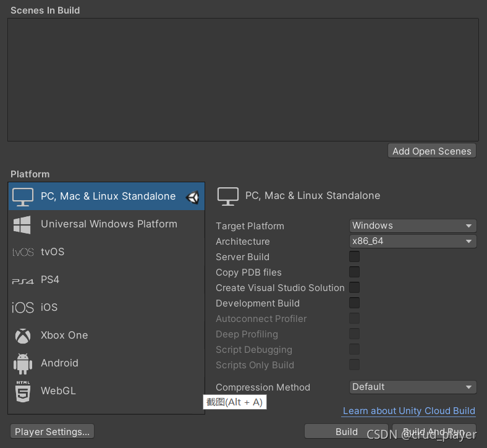Open the Architecture x86_64 dropdown
Viewport: 487px width, 448px height.
[413, 241]
